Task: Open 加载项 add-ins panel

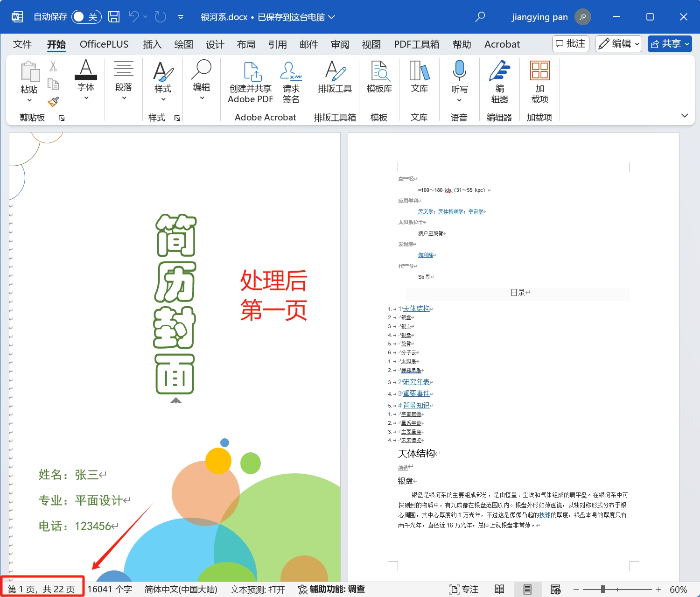Action: pos(539,82)
